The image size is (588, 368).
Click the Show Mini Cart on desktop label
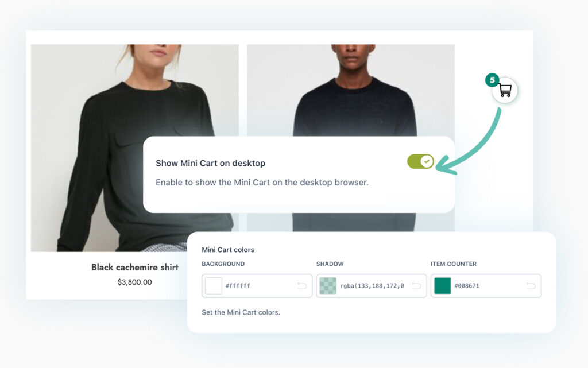click(210, 164)
